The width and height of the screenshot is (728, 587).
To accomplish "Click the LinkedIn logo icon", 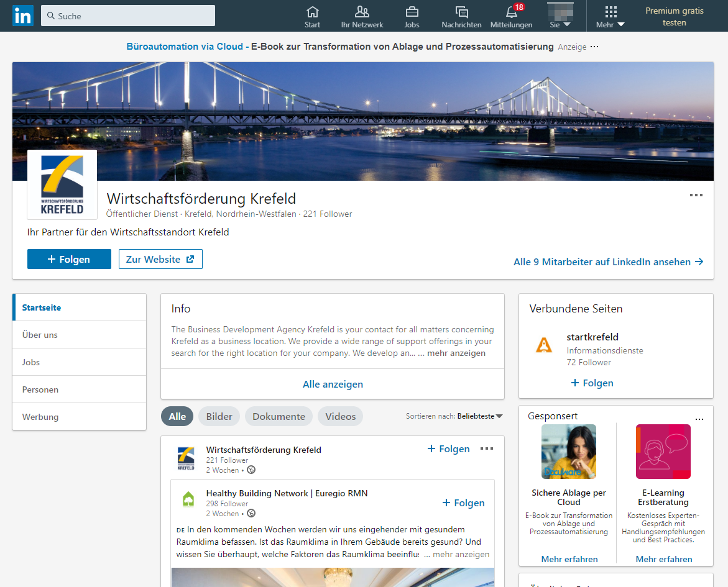I will pos(23,16).
